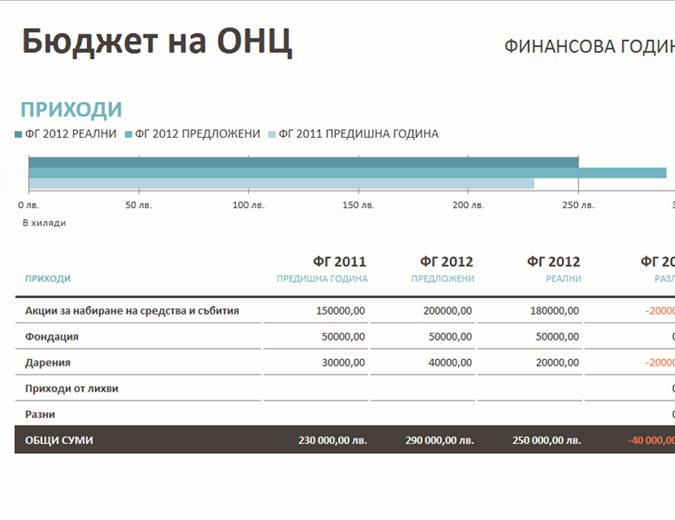The width and height of the screenshot is (675, 520).
Task: Select 'ФГ 2012' header above РЕАЛНИ
Action: (554, 262)
